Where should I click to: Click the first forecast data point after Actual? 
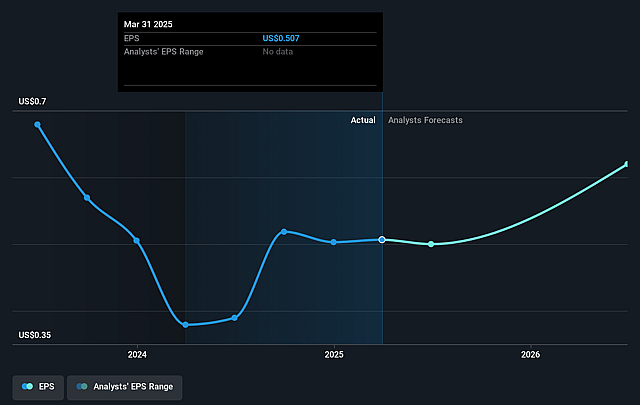click(x=431, y=244)
